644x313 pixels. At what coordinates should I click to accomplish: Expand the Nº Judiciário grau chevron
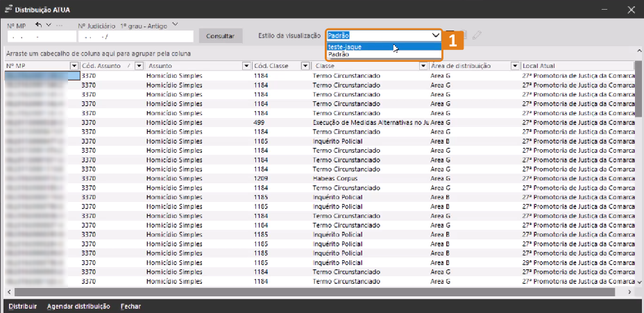click(175, 25)
